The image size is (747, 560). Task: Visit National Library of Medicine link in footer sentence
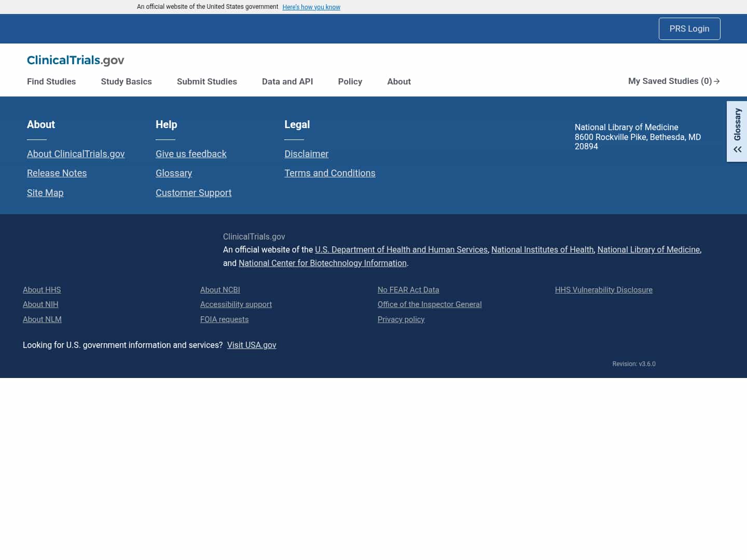[x=648, y=249]
